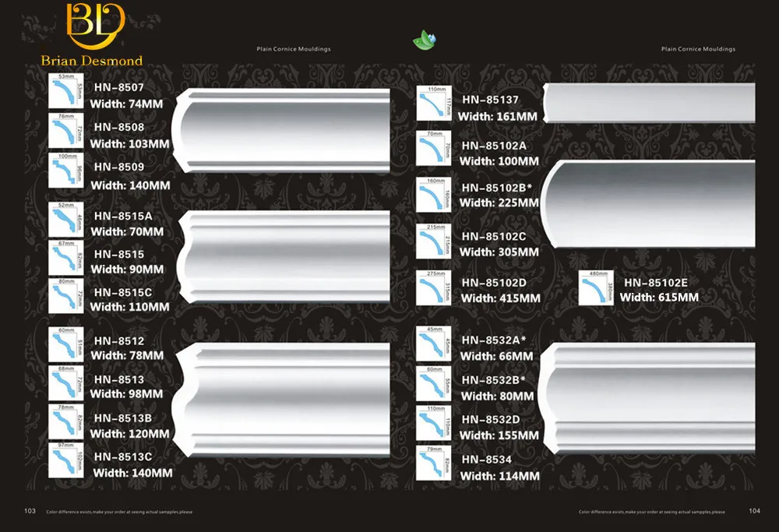This screenshot has height=532, width=779.
Task: Click the 'HN-85137' model label
Action: tap(490, 100)
